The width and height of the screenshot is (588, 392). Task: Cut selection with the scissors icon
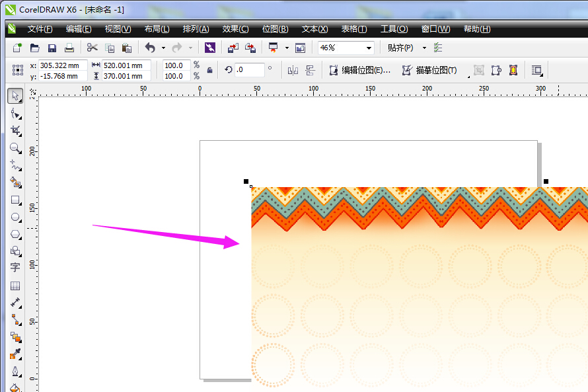coord(92,48)
